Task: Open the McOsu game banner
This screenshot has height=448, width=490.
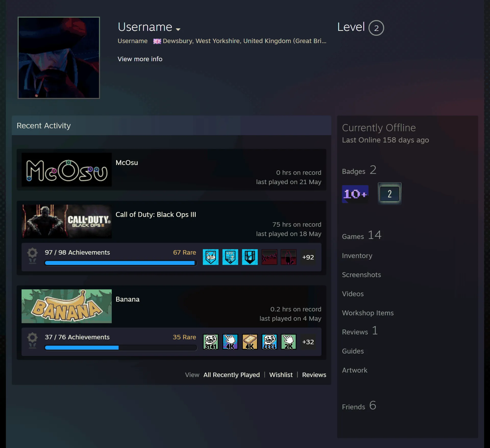Action: point(67,170)
